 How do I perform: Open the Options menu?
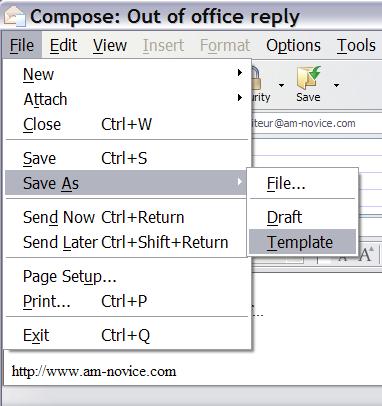(293, 45)
